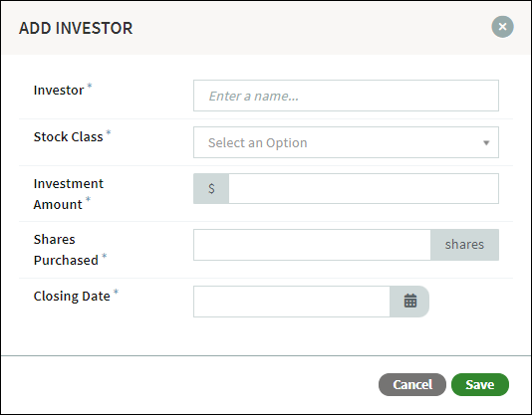Click the Investment Amount label
This screenshot has height=415, width=532.
[x=68, y=194]
